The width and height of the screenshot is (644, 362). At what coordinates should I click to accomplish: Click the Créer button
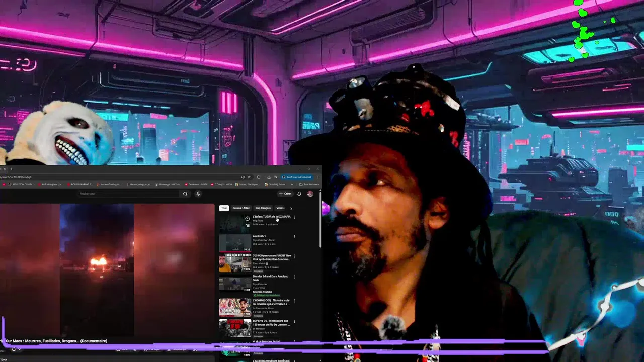[x=285, y=194]
